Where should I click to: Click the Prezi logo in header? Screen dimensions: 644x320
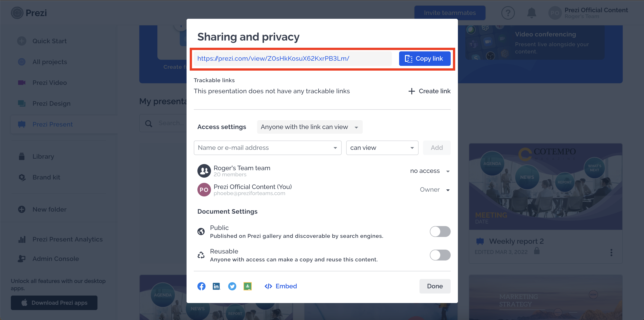coord(29,13)
